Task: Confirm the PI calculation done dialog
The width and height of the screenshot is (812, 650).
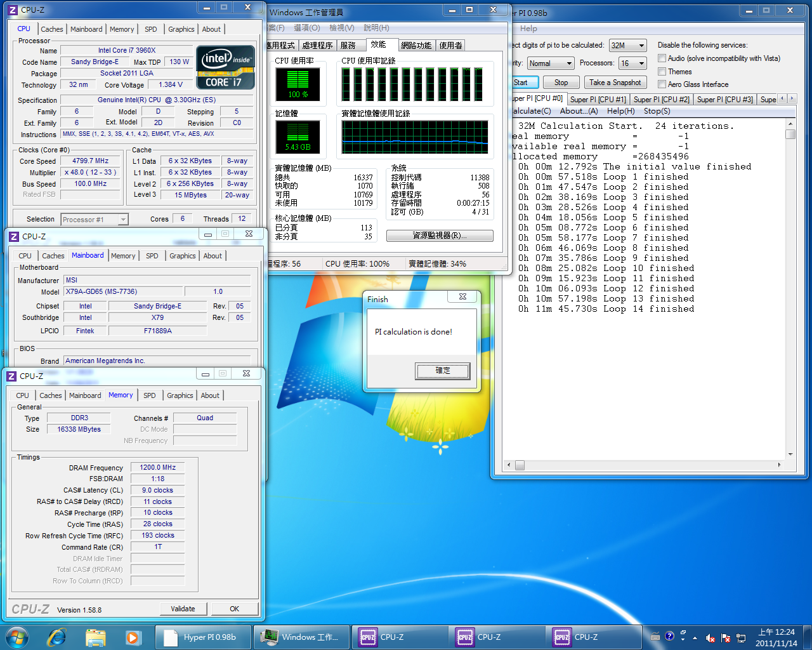Action: click(x=443, y=371)
